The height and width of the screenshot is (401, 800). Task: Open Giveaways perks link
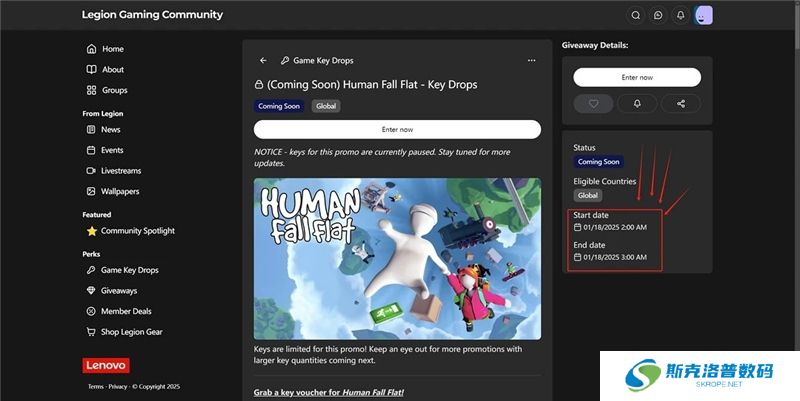click(x=119, y=291)
